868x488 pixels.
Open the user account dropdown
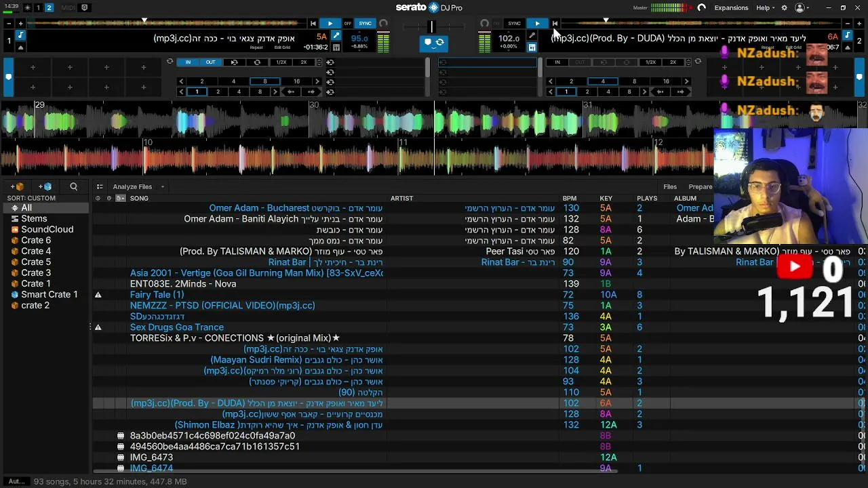[x=802, y=7]
